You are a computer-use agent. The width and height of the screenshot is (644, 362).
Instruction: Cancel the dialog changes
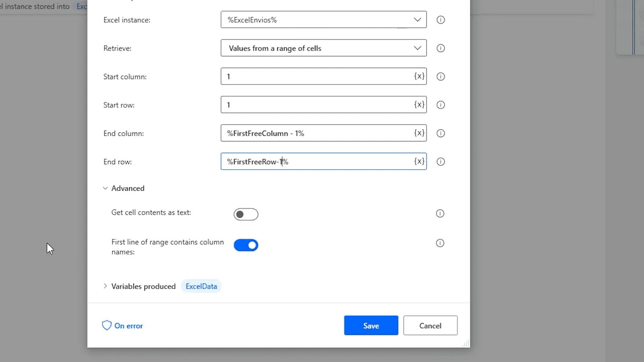coord(430,325)
